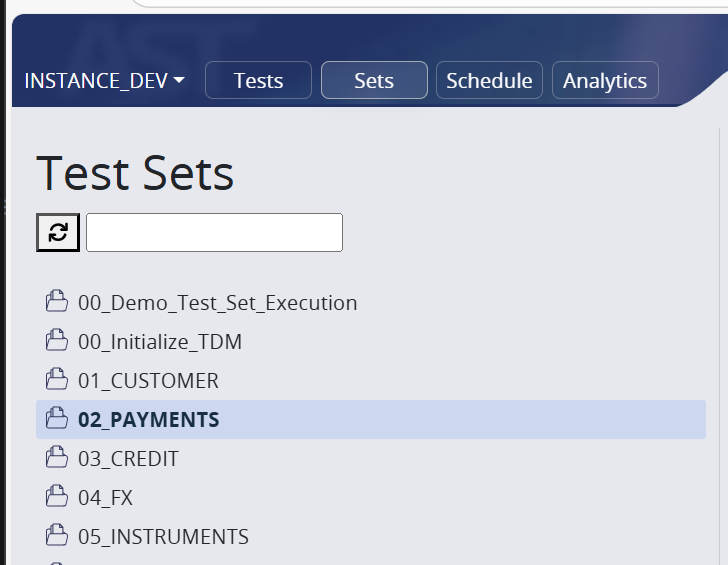The width and height of the screenshot is (728, 565).
Task: Focus the test set search field
Action: (x=214, y=233)
